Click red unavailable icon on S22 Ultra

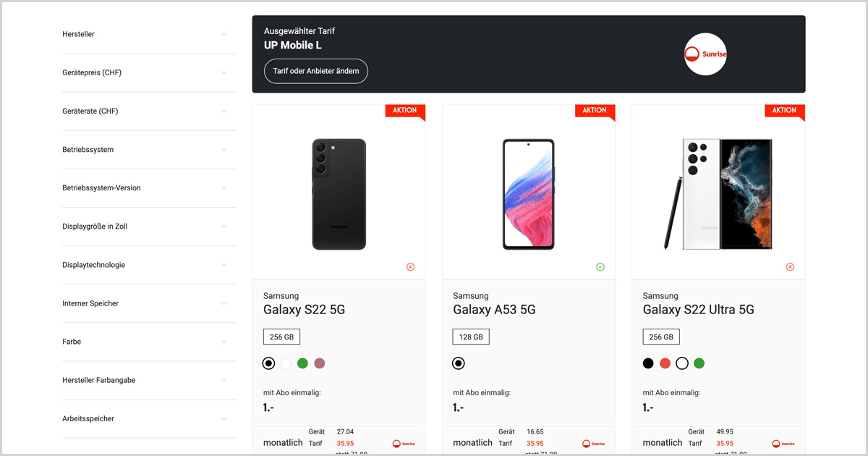(x=790, y=267)
